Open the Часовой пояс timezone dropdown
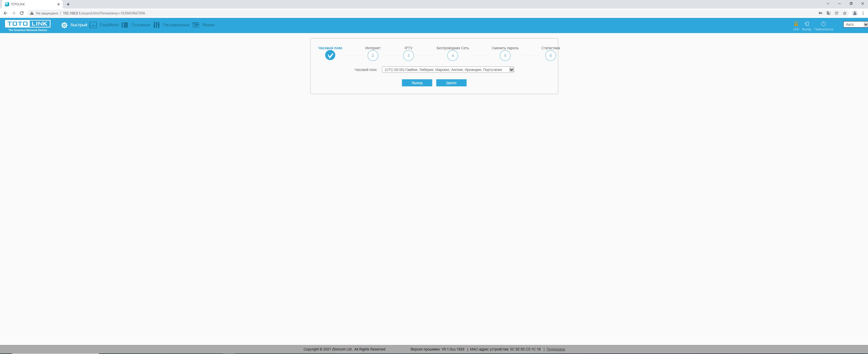 click(448, 70)
